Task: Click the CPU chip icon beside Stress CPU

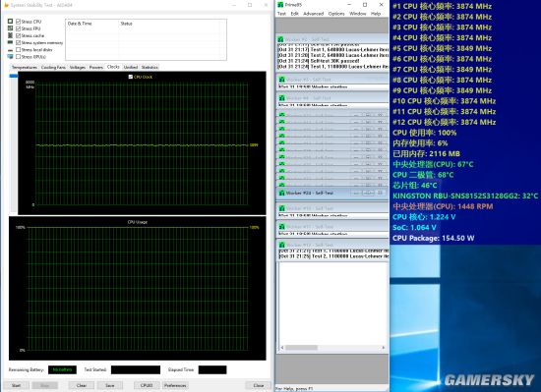Action: click(x=11, y=22)
